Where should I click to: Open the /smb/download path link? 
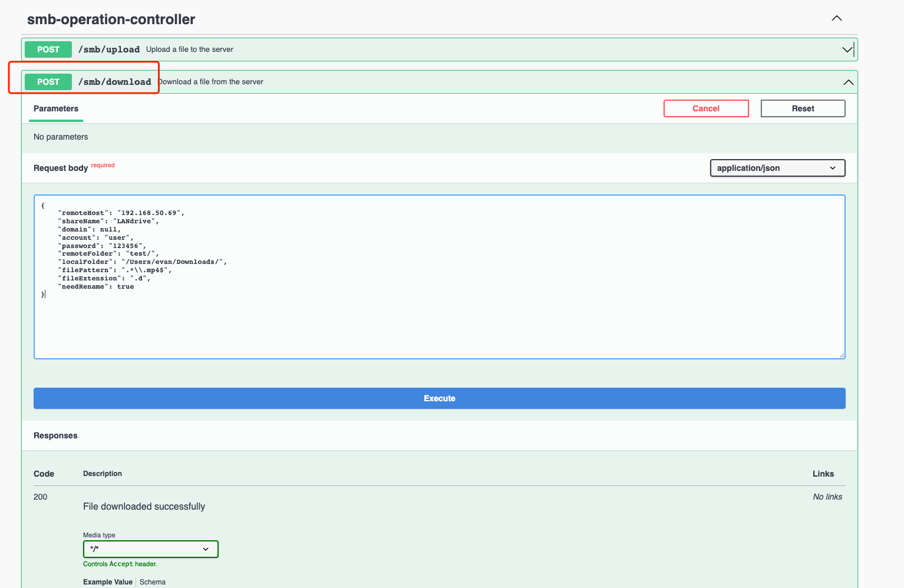click(115, 82)
